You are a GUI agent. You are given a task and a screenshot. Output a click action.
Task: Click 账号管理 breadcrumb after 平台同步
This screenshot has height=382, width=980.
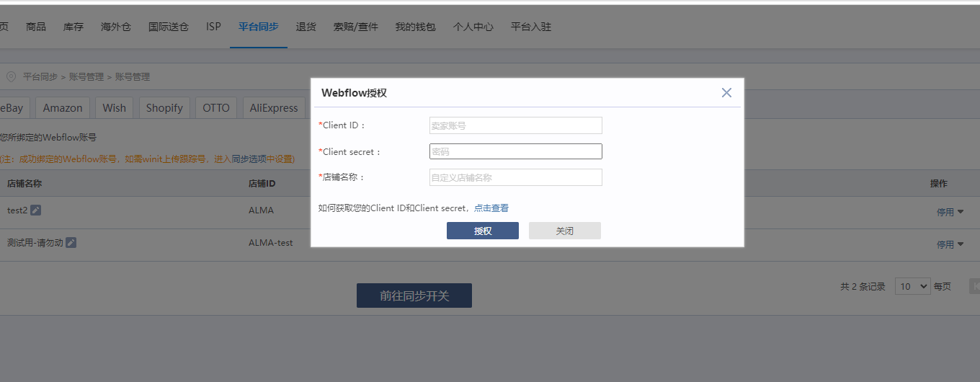[x=86, y=76]
